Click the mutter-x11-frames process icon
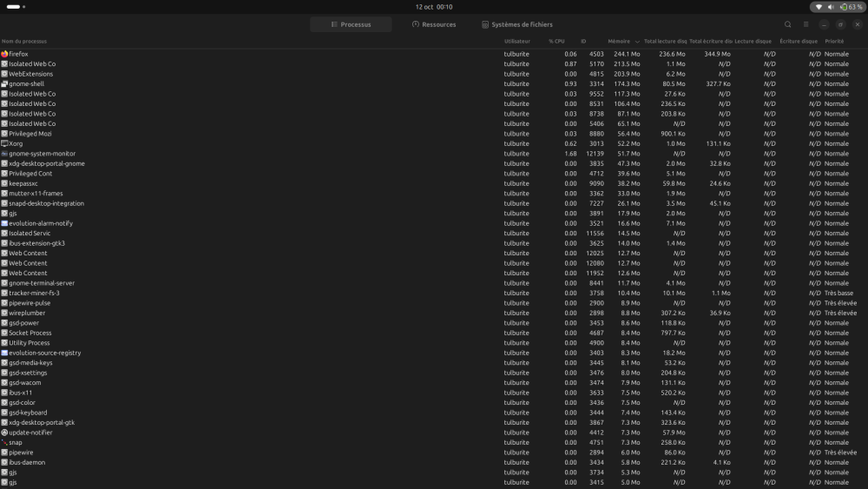Screen dimensions: 868x489 (4, 194)
